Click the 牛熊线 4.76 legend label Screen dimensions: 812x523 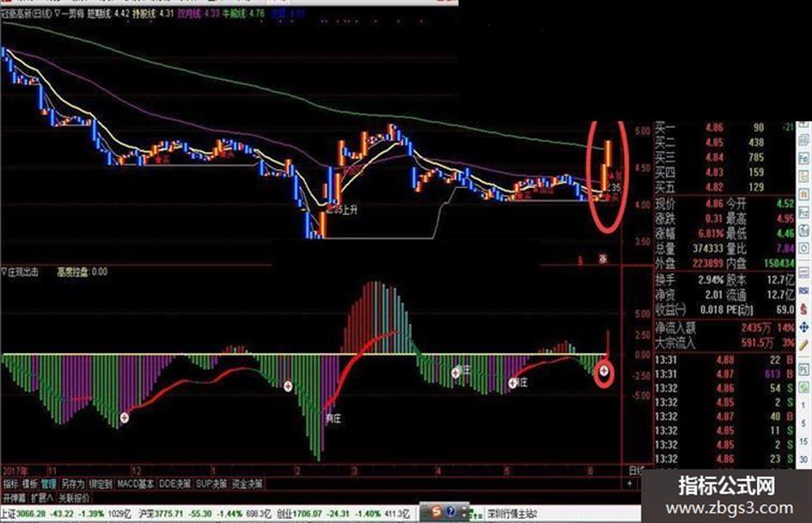tap(243, 14)
